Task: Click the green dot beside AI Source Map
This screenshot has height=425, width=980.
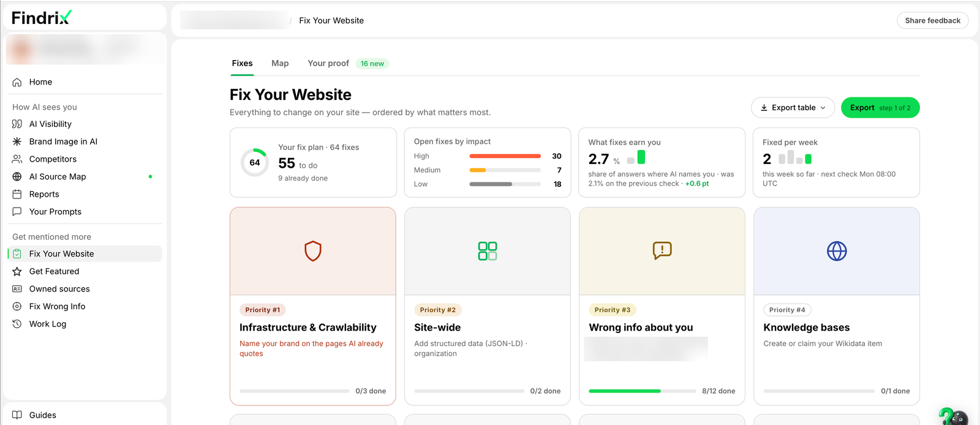Action: (x=150, y=176)
